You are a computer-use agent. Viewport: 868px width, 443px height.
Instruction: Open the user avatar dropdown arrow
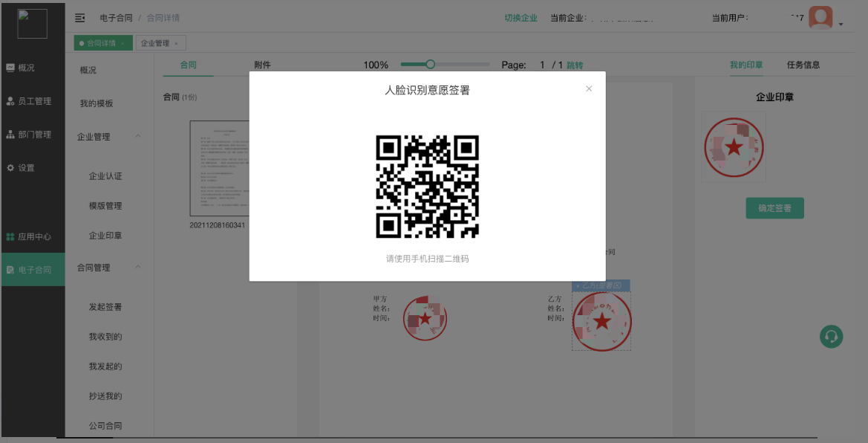pos(841,25)
